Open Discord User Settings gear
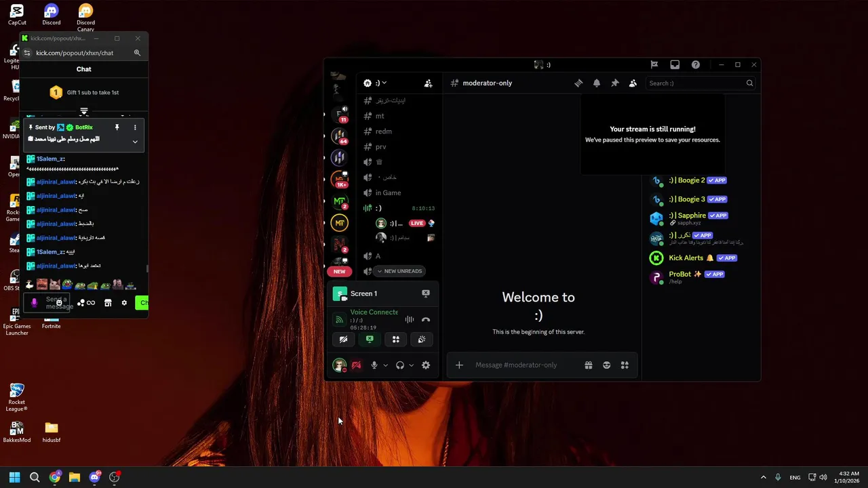868x488 pixels. click(426, 365)
